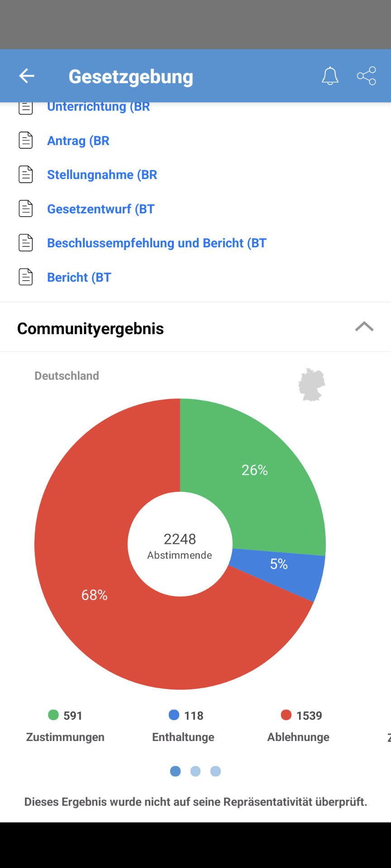The image size is (391, 868).
Task: Tap the green Zustimmungen legend dot
Action: [53, 715]
